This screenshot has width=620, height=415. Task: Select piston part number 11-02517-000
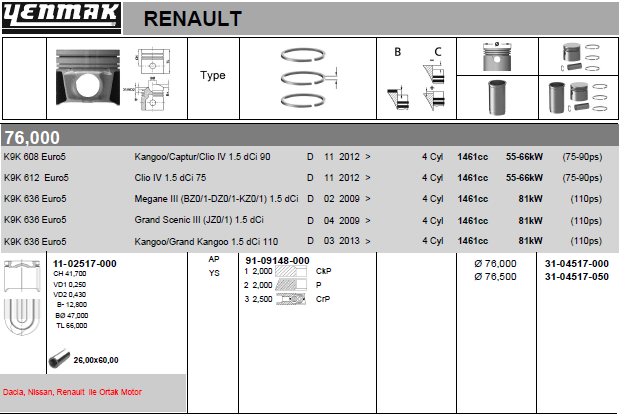[84, 262]
